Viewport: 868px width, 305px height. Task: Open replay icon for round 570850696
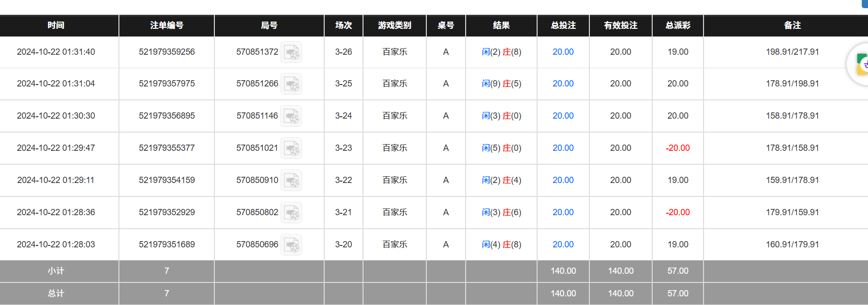291,245
